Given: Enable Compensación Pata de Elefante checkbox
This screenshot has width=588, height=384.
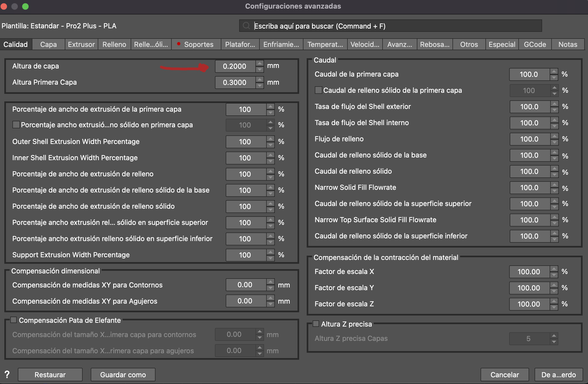Looking at the screenshot, I should pyautogui.click(x=14, y=320).
